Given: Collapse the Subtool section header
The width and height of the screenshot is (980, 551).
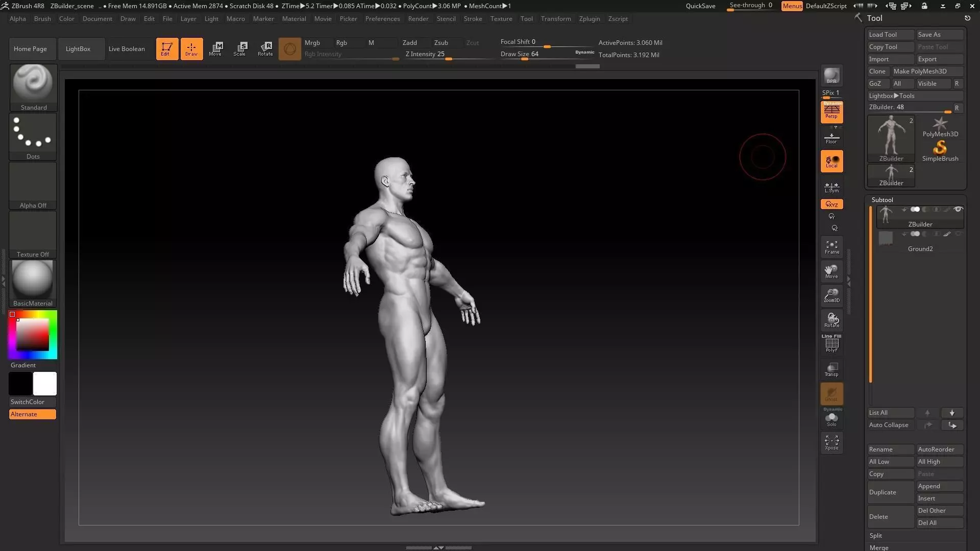Looking at the screenshot, I should pyautogui.click(x=882, y=199).
